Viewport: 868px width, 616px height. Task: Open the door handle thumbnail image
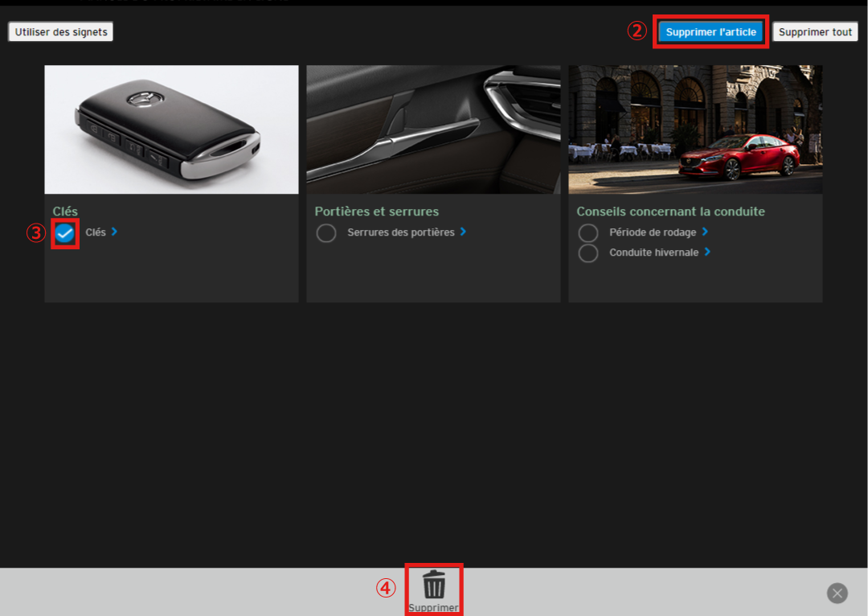[x=433, y=129]
